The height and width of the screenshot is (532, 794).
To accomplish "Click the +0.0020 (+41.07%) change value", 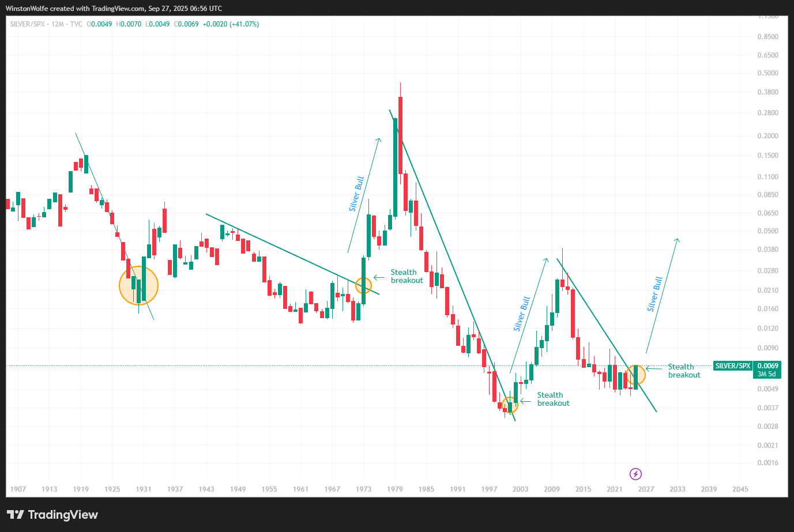I will point(231,24).
